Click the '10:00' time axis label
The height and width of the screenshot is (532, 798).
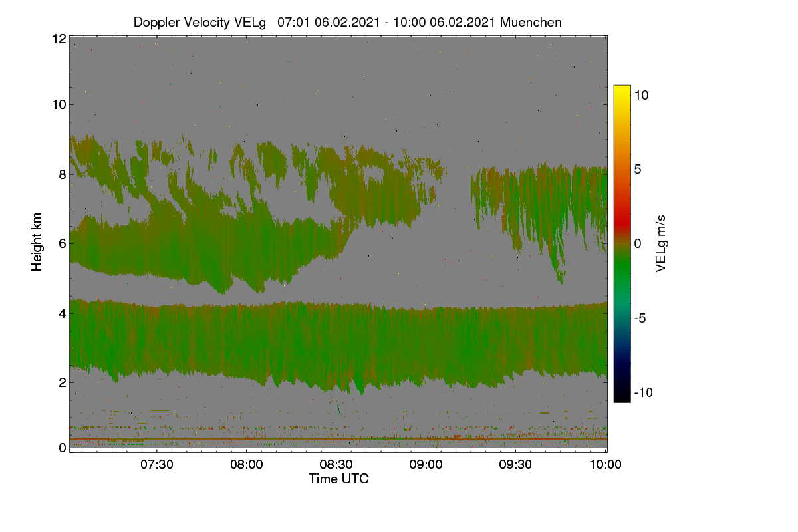pyautogui.click(x=605, y=465)
